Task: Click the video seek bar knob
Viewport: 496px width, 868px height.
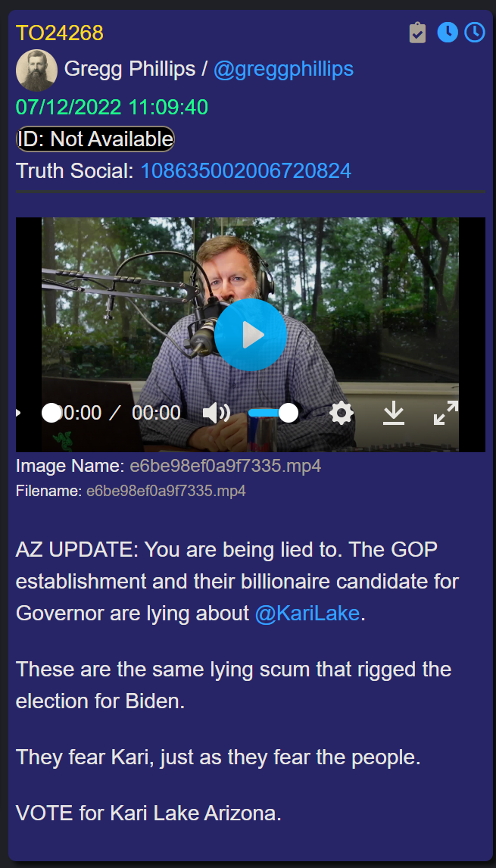Action: click(x=51, y=413)
